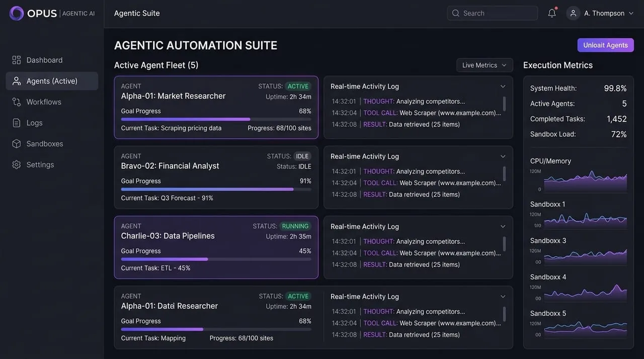The image size is (644, 359).
Task: Click 'Current Task: Q3 Forecast - 91%'
Action: pyautogui.click(x=167, y=198)
